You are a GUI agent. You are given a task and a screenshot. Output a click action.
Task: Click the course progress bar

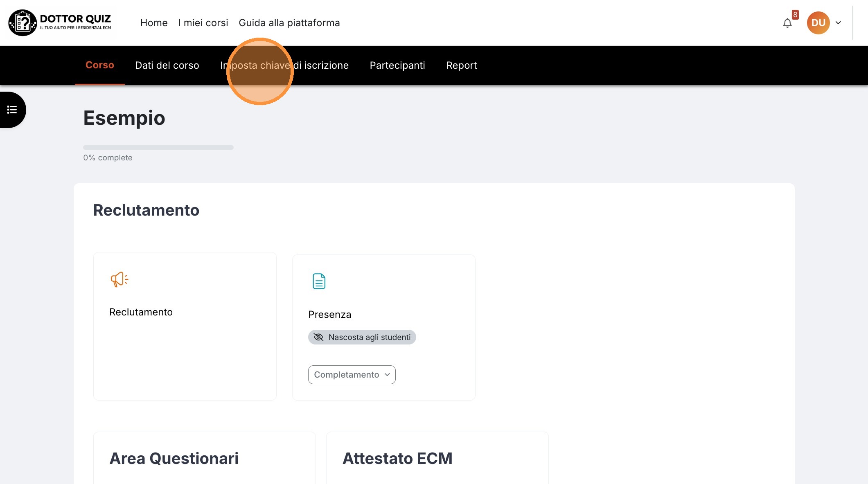(x=158, y=147)
